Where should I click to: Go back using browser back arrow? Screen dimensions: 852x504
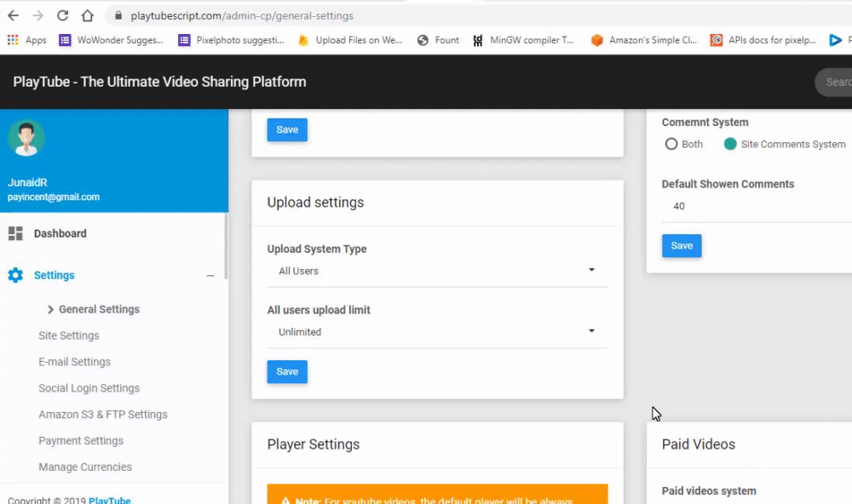point(13,15)
